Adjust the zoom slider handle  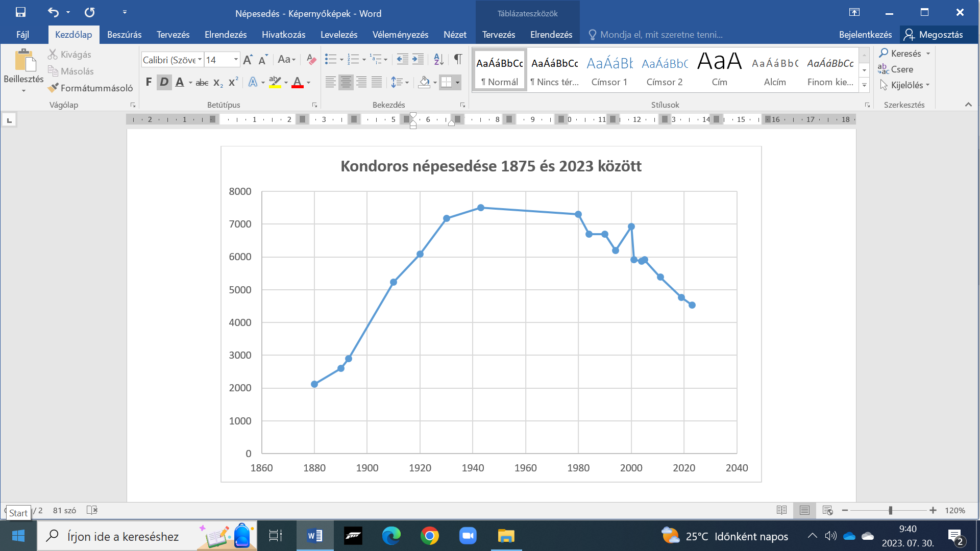891,510
